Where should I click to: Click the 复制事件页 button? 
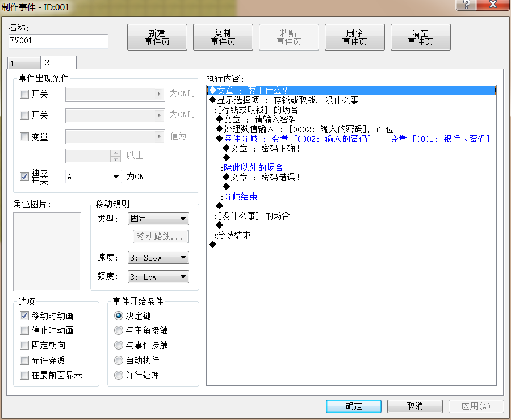click(x=223, y=37)
